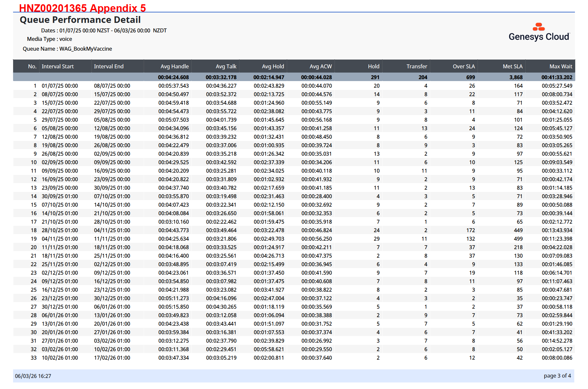Select the queue name WAG_BookMyVaccine text
The image size is (588, 389).
(x=86, y=49)
